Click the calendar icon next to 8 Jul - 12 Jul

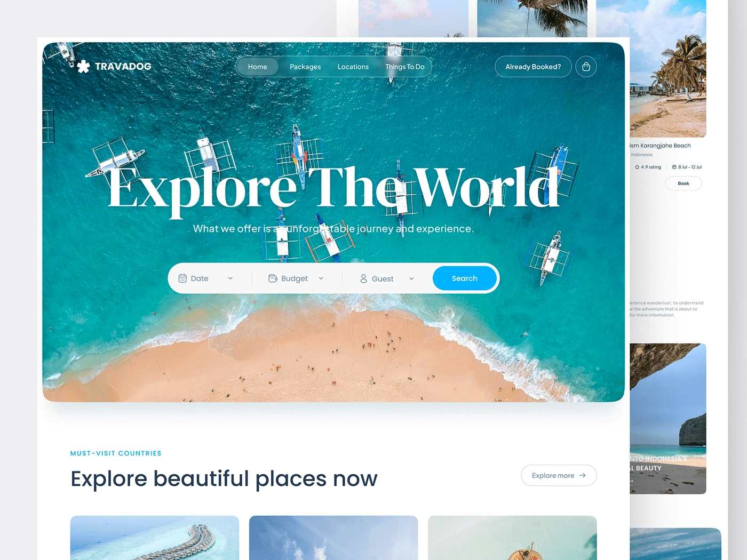pyautogui.click(x=674, y=167)
